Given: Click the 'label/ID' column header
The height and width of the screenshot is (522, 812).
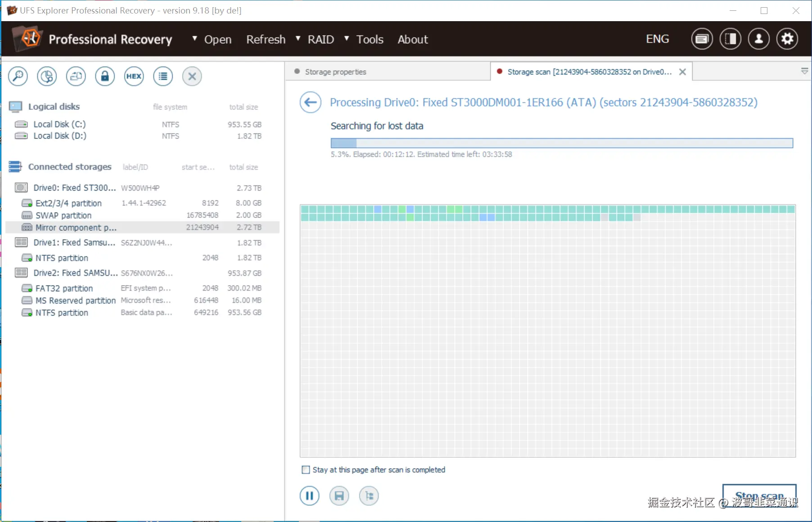Looking at the screenshot, I should pyautogui.click(x=135, y=167).
